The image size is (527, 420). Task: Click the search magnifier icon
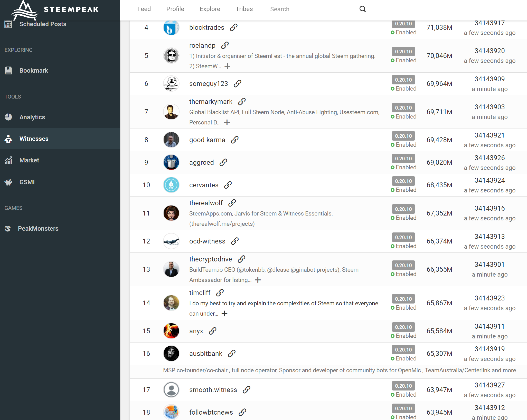(362, 9)
